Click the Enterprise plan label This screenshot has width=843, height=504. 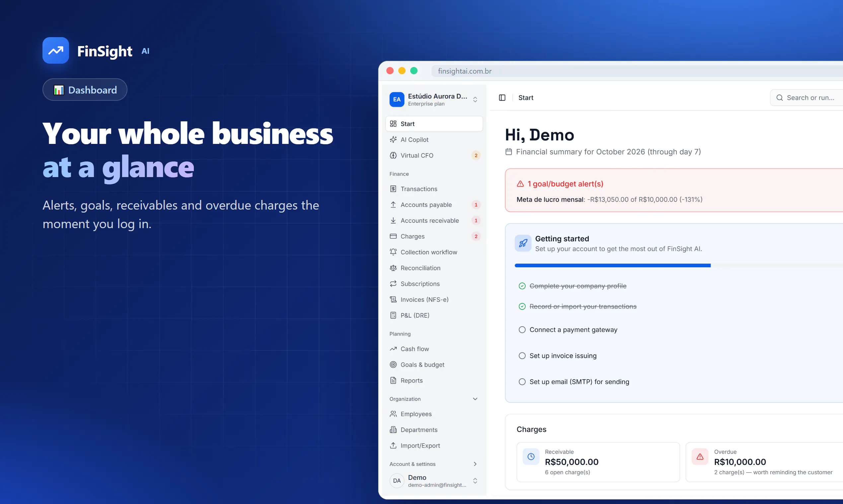click(x=426, y=104)
